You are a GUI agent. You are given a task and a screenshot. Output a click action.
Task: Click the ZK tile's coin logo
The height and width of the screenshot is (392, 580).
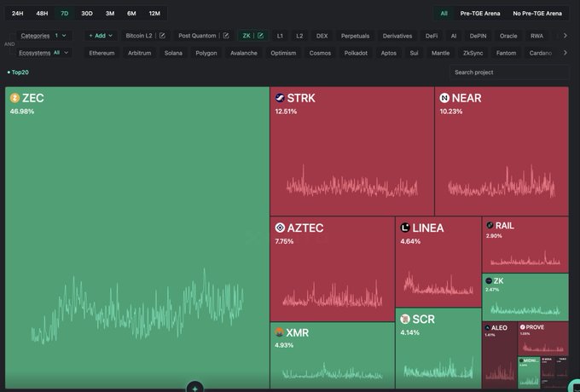coord(489,281)
